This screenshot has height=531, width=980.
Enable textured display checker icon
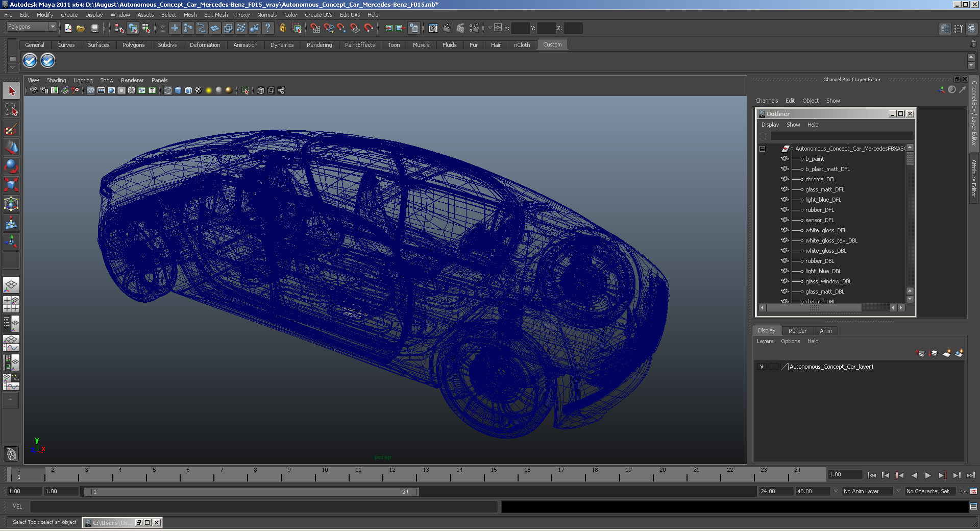[x=199, y=90]
